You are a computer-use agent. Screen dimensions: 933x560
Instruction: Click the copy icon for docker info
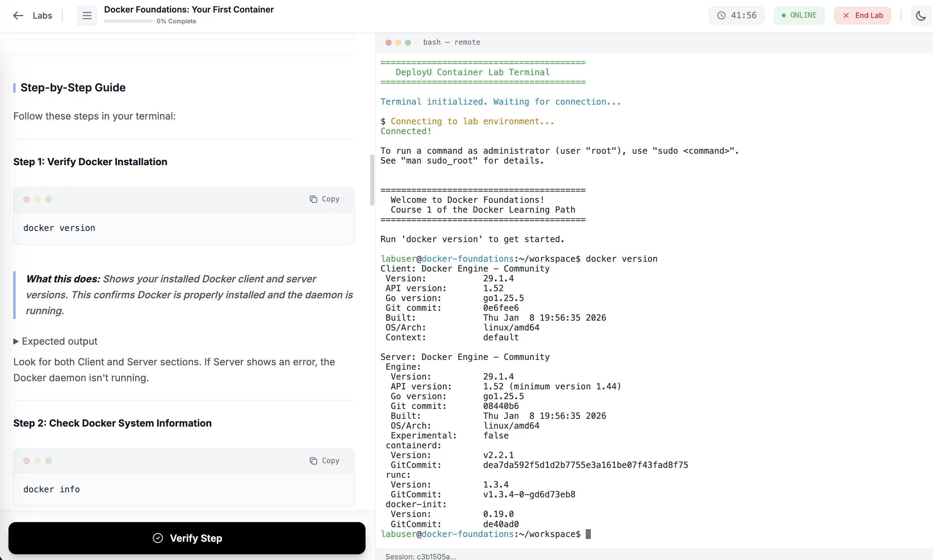click(313, 460)
